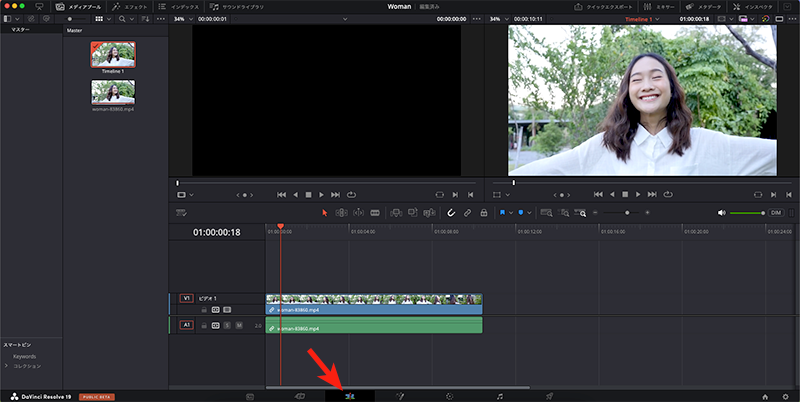Solo the A1 audio track

tap(227, 325)
